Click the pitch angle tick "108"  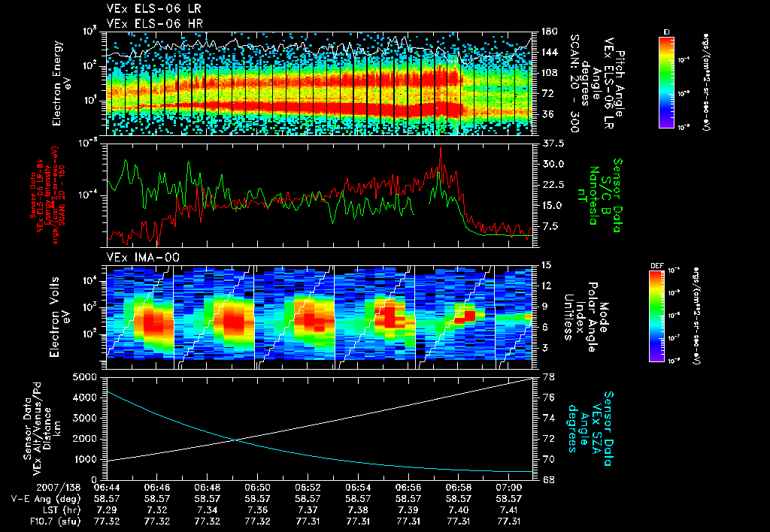tap(549, 73)
